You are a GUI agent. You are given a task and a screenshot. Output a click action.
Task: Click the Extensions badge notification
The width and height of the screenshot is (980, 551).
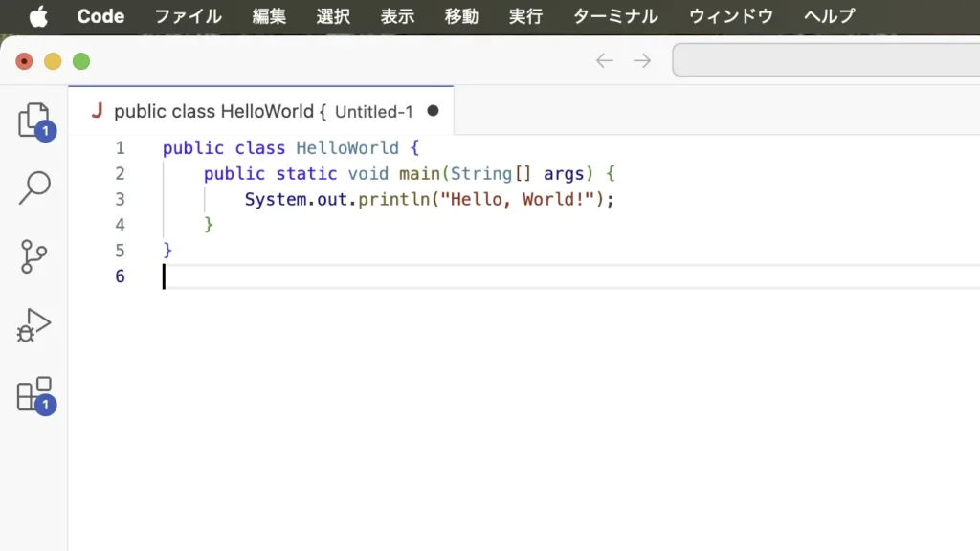click(45, 406)
